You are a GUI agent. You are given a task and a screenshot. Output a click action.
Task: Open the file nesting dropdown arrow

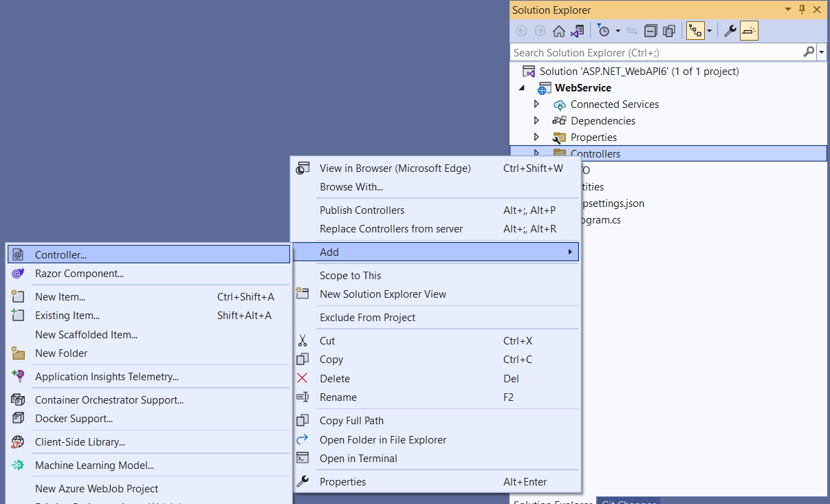point(709,31)
